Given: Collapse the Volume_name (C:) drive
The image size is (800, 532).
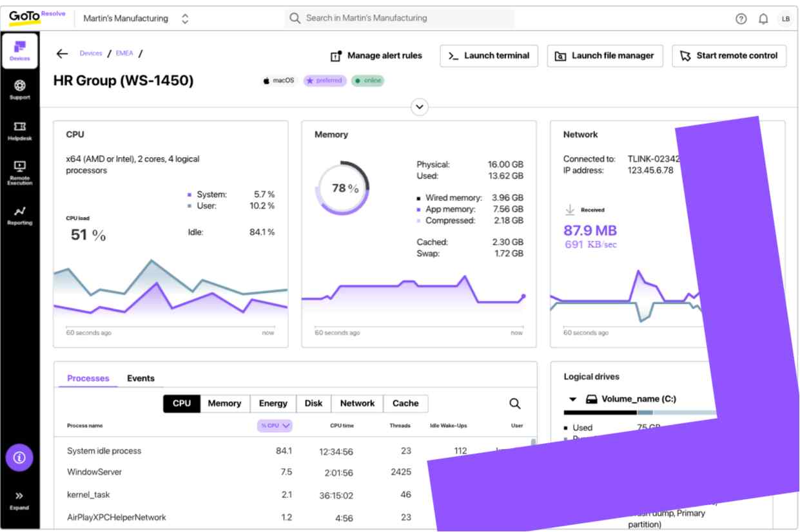Looking at the screenshot, I should point(572,399).
